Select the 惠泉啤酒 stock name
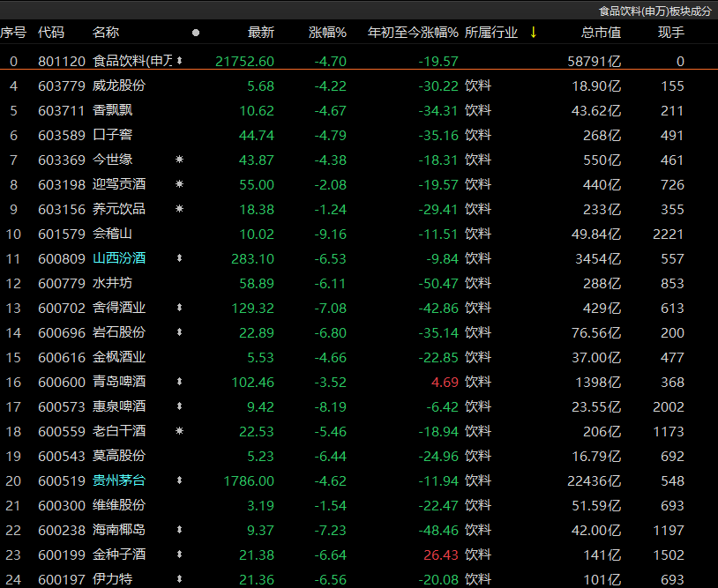This screenshot has width=718, height=588. (119, 406)
